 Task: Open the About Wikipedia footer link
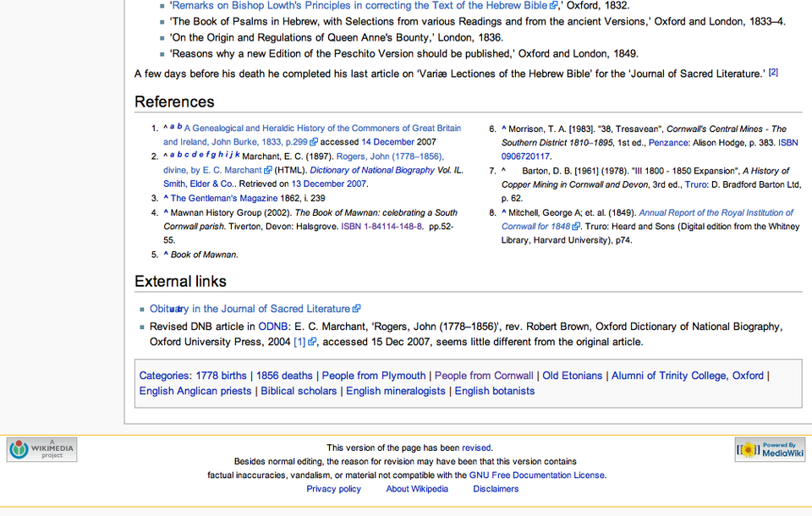[417, 489]
